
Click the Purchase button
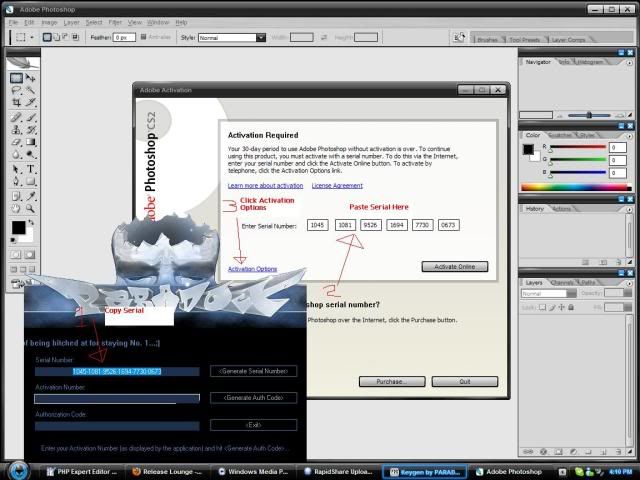tap(392, 382)
